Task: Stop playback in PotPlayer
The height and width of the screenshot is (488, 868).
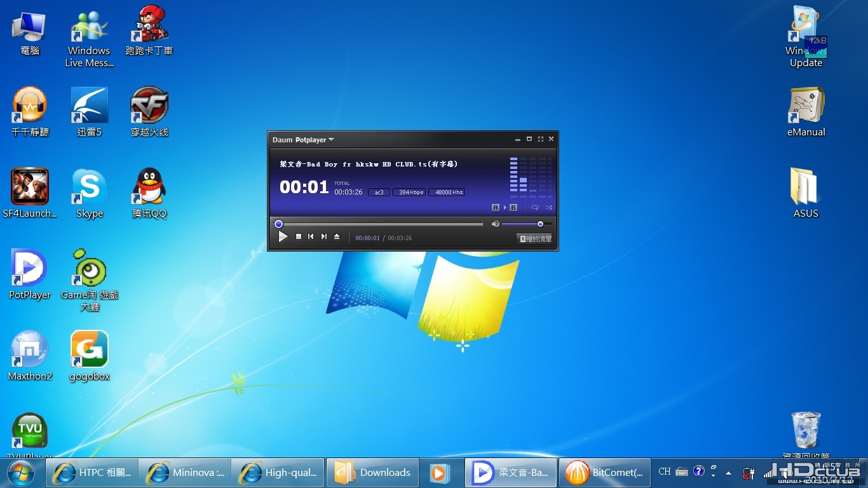Action: coord(299,236)
